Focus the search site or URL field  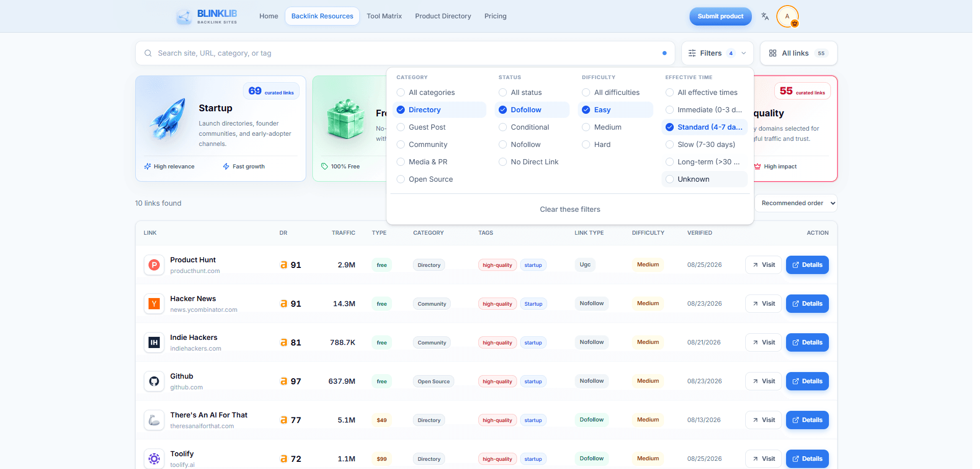coord(405,53)
